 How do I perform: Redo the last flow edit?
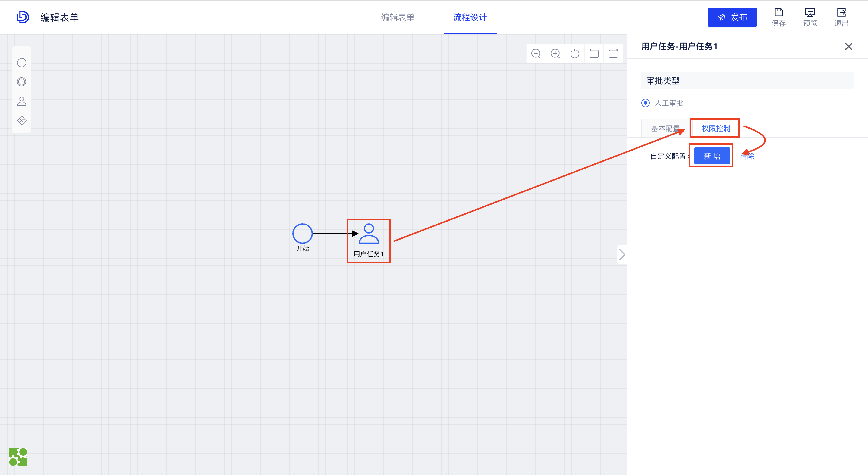click(613, 53)
